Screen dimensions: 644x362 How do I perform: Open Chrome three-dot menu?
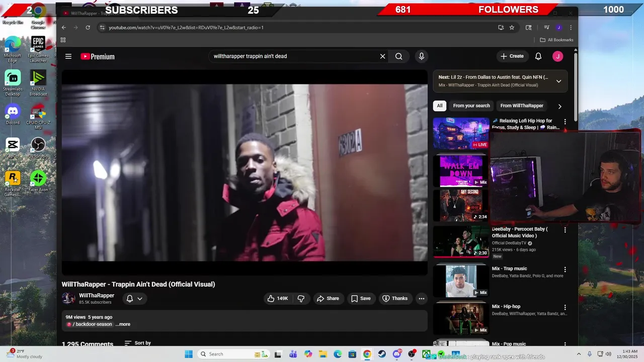[571, 28]
